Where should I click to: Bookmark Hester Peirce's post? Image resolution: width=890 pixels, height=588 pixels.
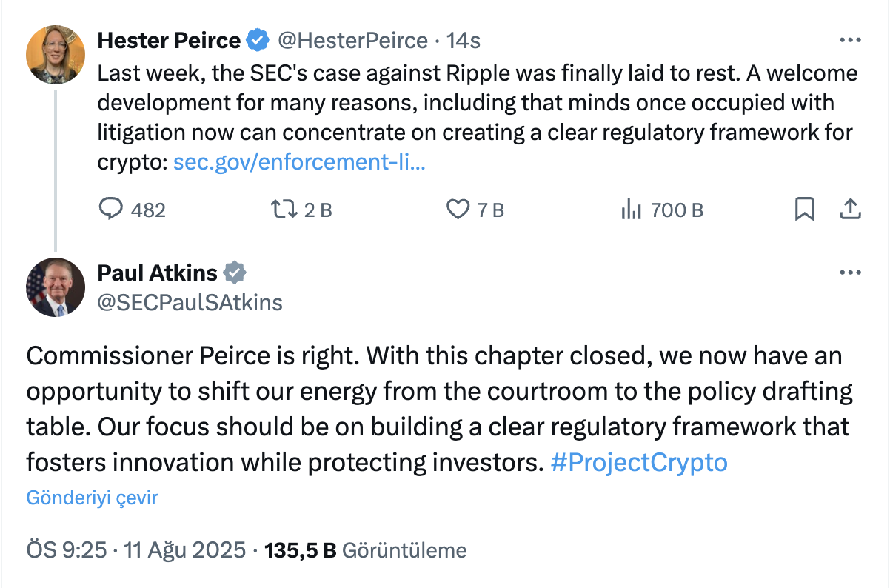804,210
